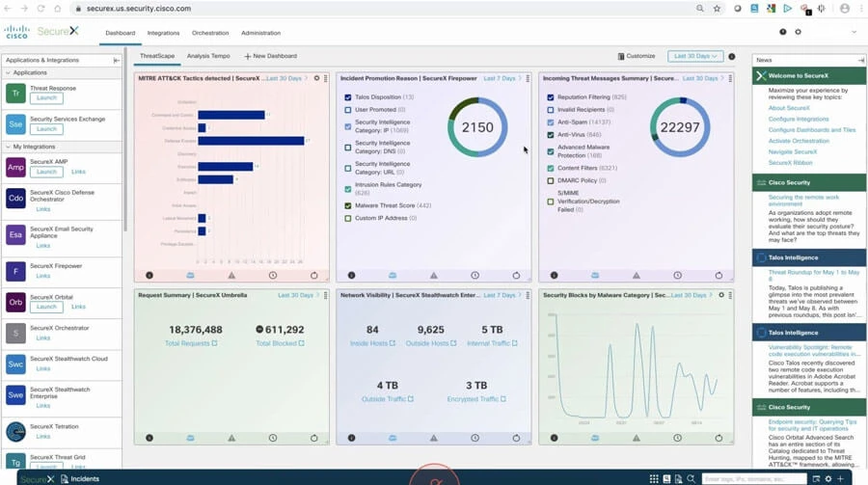Image resolution: width=868 pixels, height=485 pixels.
Task: Check the User Promoted checkbox
Action: [347, 110]
